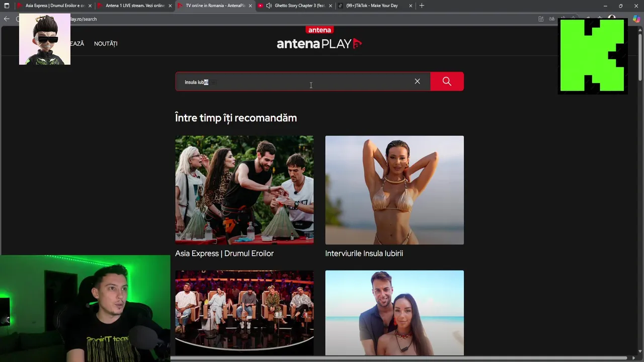Screen dimensions: 644x362
Task: Go back with the browser back arrow
Action: pyautogui.click(x=7, y=19)
